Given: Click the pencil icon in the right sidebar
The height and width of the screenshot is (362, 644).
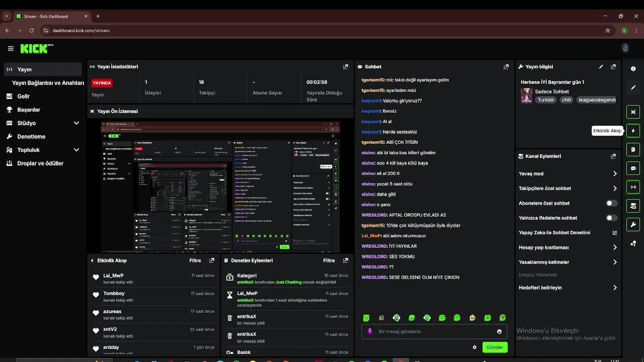Looking at the screenshot, I should tap(633, 87).
